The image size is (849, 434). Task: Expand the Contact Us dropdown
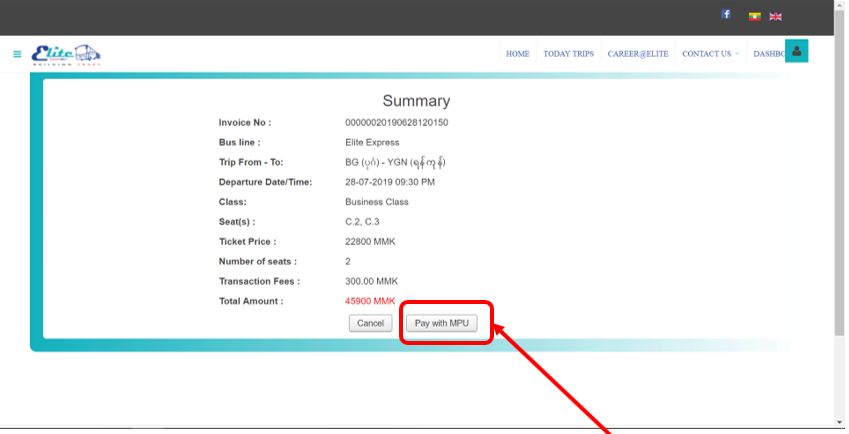point(710,54)
